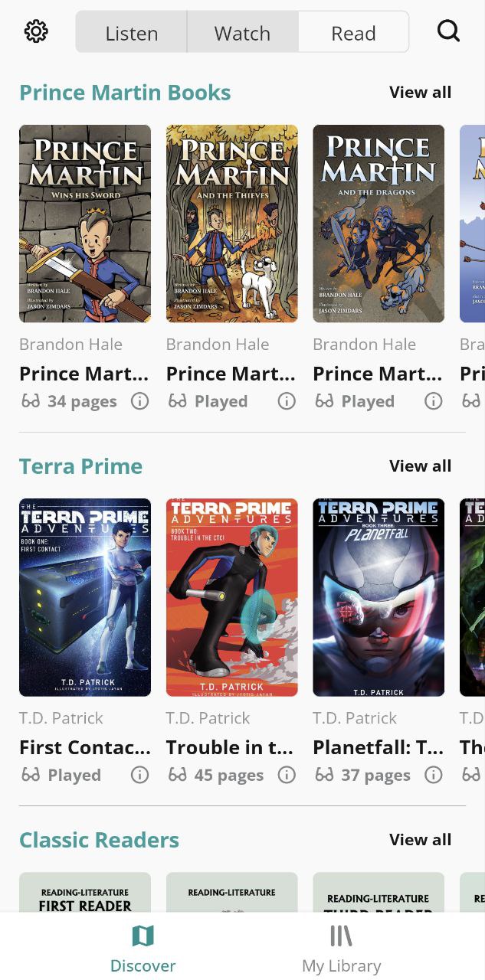Open the settings gear icon

coord(36,31)
